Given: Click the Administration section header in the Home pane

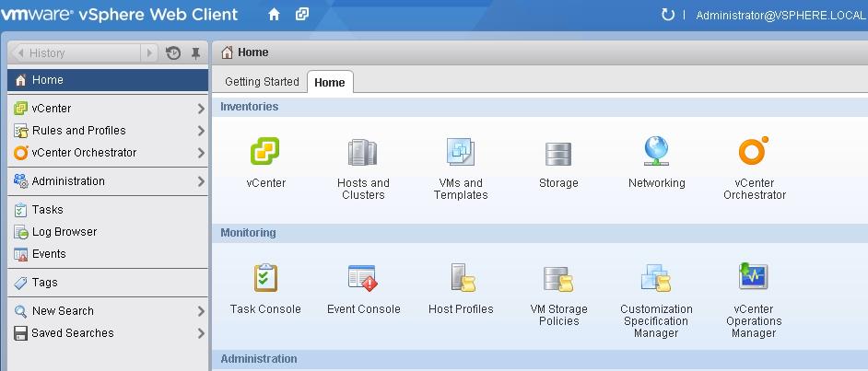Looking at the screenshot, I should tap(259, 359).
